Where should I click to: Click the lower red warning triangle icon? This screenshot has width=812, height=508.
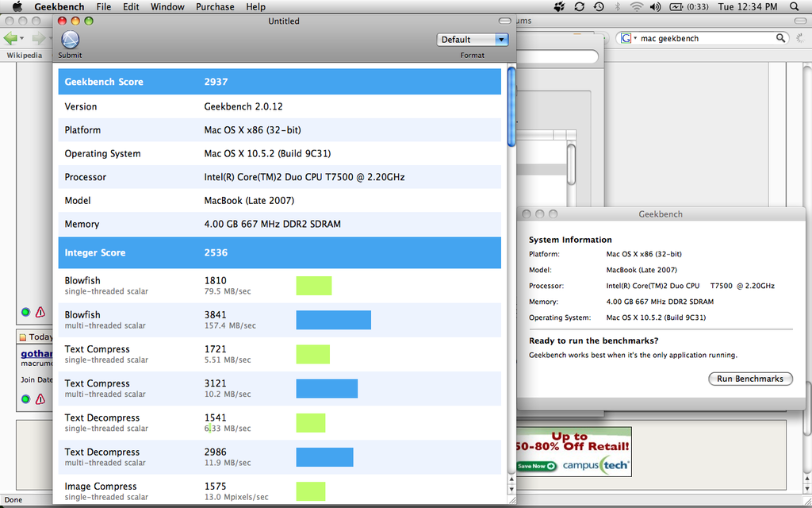[x=40, y=399]
